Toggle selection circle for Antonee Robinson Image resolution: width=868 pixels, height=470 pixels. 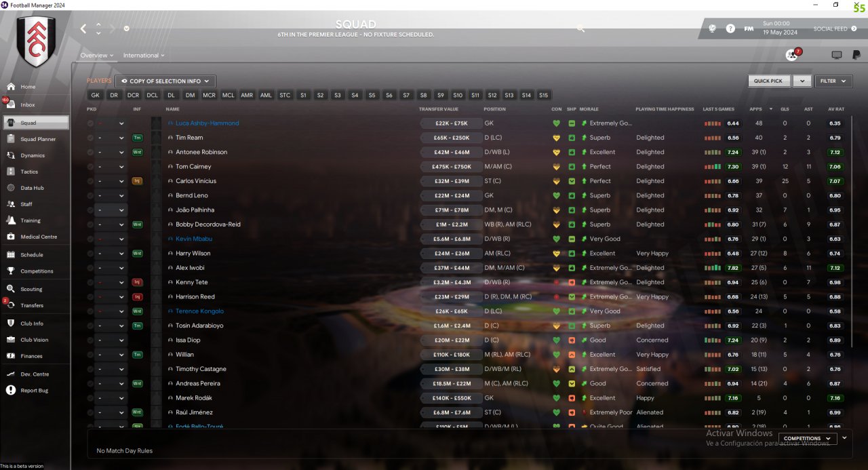pos(90,152)
